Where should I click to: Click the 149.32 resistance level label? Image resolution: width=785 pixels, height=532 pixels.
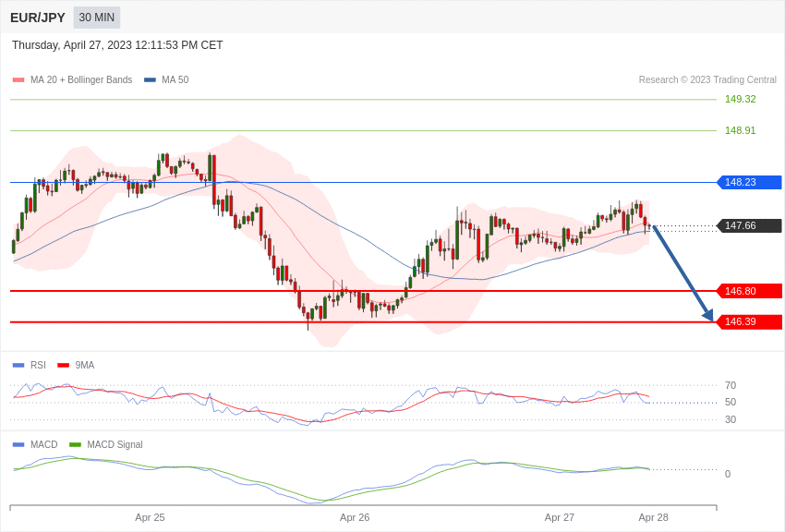click(740, 99)
